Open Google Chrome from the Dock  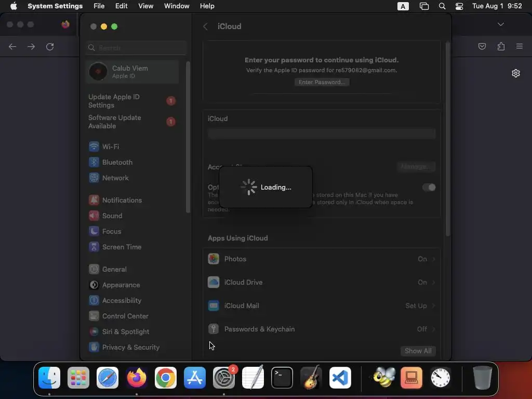point(166,378)
